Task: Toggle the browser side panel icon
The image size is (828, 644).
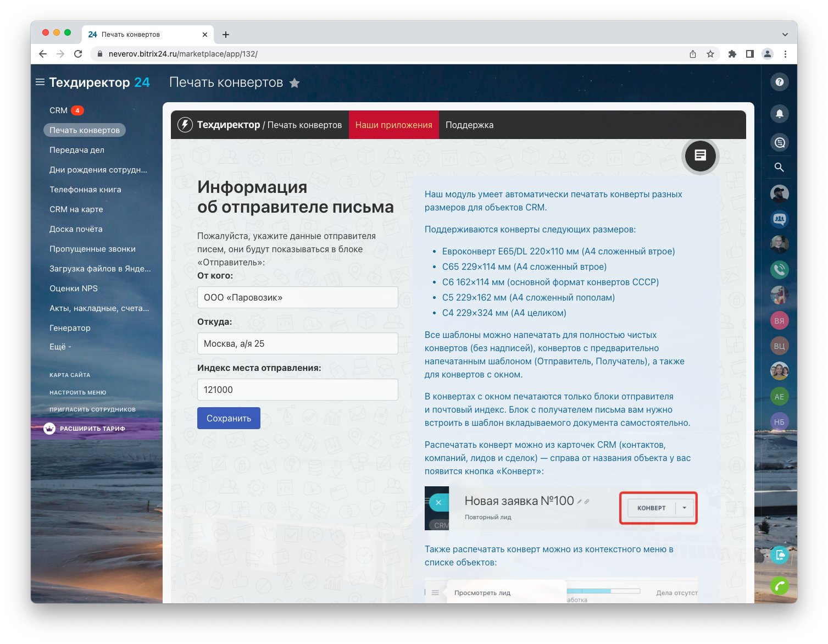Action: pyautogui.click(x=750, y=54)
